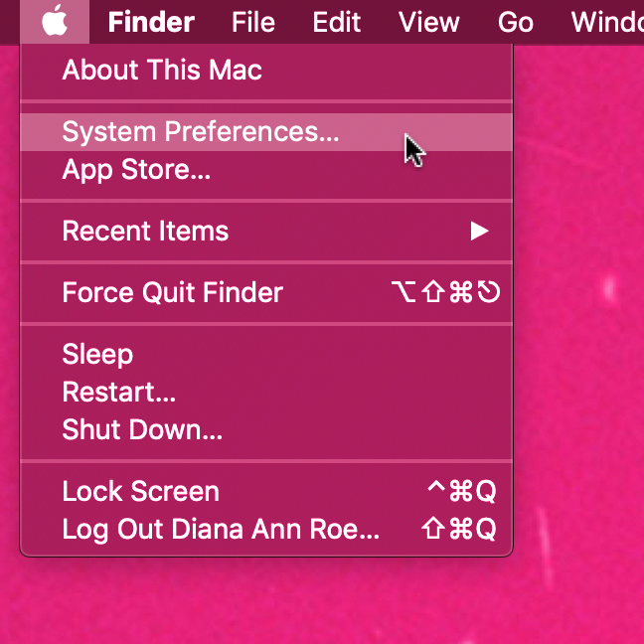Open the Window menu in menu bar
644x644 pixels.
(x=606, y=22)
